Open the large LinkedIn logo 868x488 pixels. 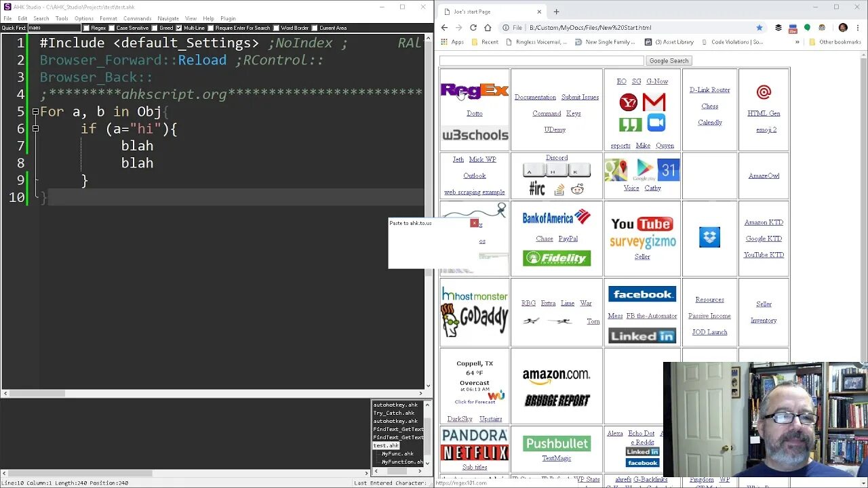642,336
